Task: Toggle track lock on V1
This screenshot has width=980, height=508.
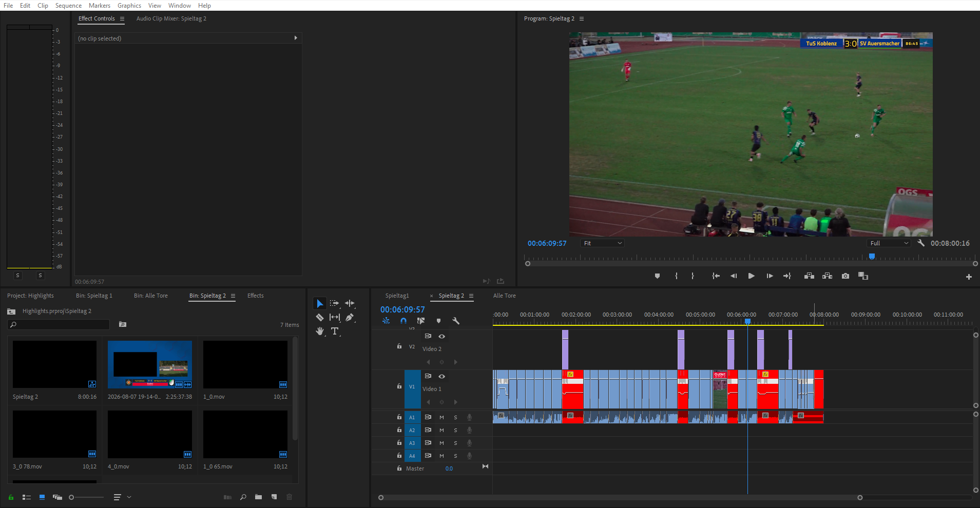Action: [x=399, y=386]
